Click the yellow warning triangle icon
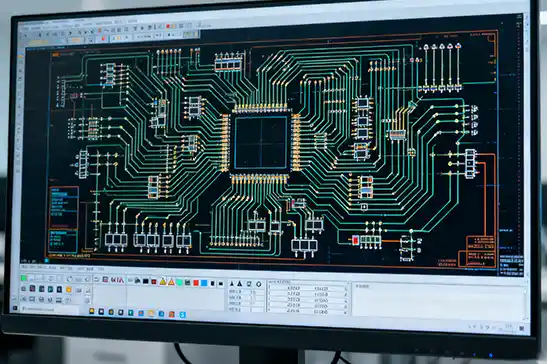547x364 pixels. 163,281
